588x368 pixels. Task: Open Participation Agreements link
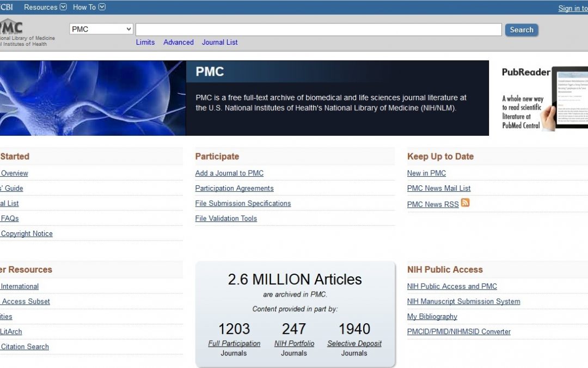(x=234, y=188)
